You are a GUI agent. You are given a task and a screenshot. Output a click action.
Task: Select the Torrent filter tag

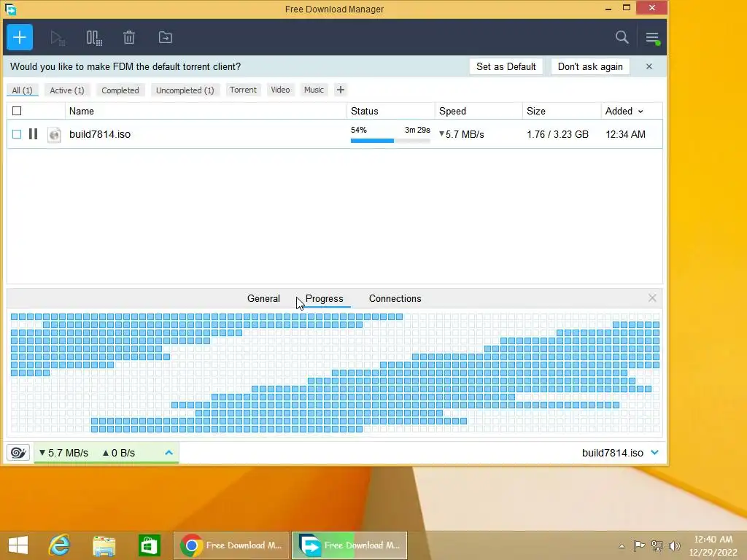[x=243, y=90]
